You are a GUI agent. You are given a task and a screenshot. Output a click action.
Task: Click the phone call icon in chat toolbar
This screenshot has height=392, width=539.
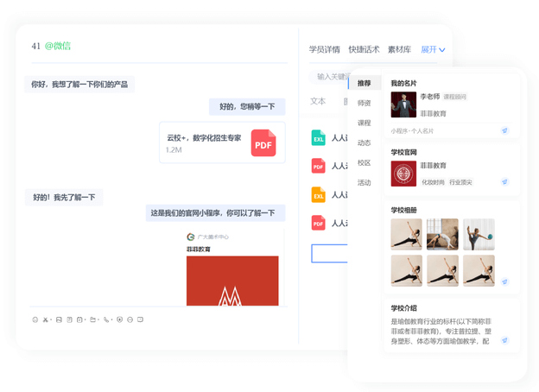(x=107, y=319)
